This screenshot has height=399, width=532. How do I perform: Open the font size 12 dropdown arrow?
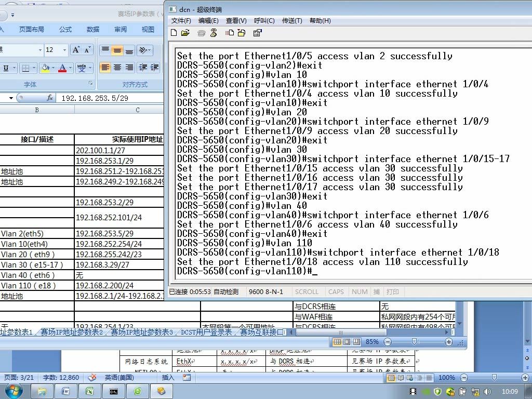(x=64, y=50)
